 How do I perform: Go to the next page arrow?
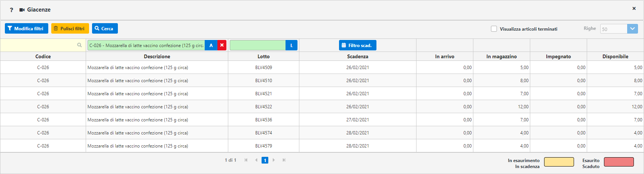point(274,160)
